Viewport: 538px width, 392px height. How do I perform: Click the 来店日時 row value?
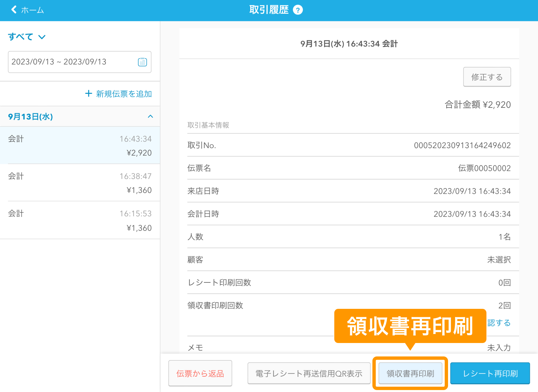tap(472, 191)
